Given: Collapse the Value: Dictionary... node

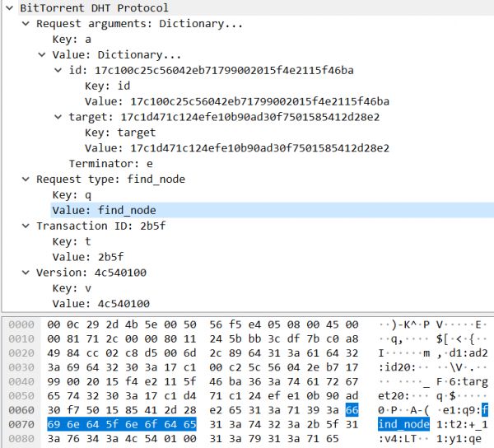Looking at the screenshot, I should pos(42,55).
